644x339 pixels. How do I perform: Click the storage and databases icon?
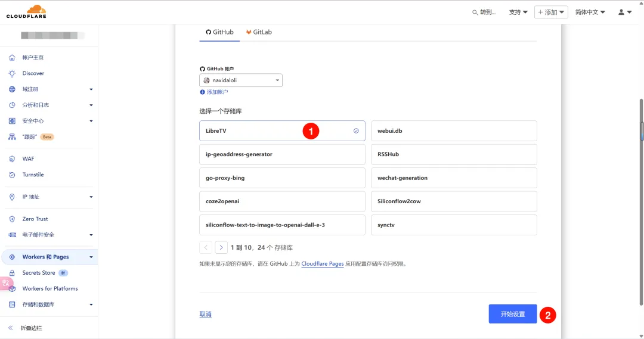(x=12, y=304)
